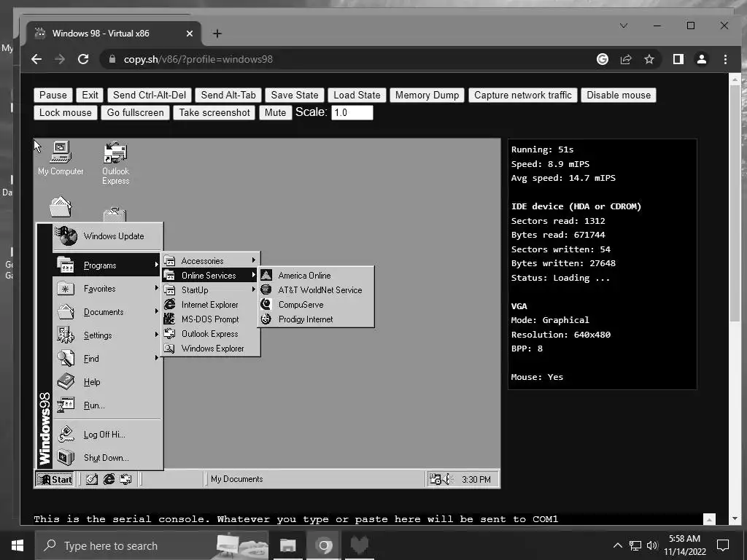
Task: Click the Find magnifier icon
Action: click(x=65, y=358)
